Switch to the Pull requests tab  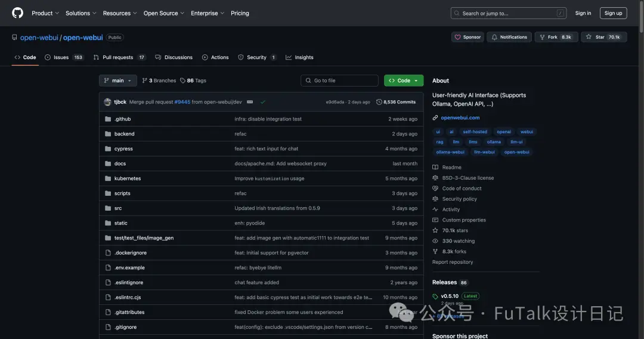point(119,57)
